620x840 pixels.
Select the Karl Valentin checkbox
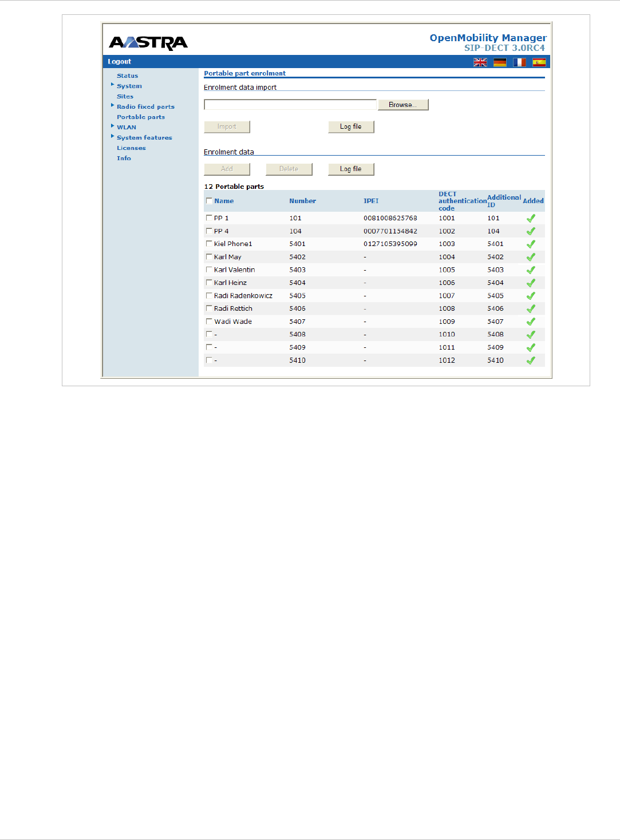[x=209, y=269]
